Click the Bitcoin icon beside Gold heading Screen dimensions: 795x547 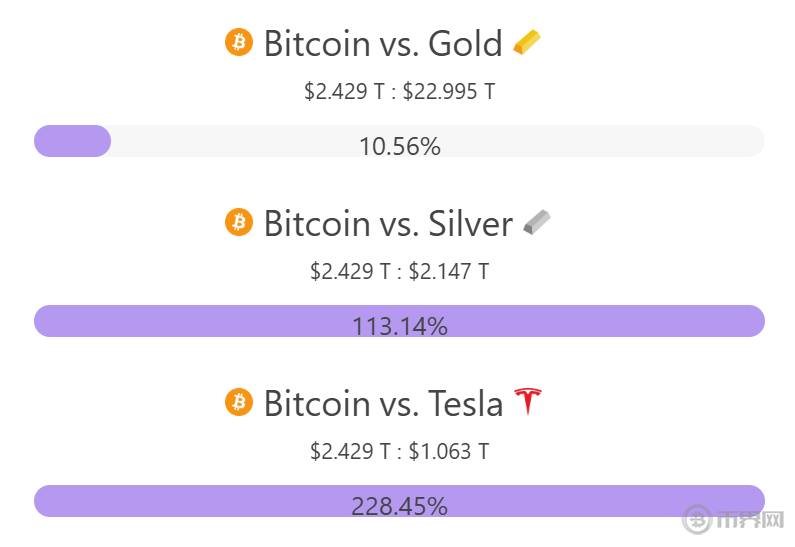pos(239,42)
